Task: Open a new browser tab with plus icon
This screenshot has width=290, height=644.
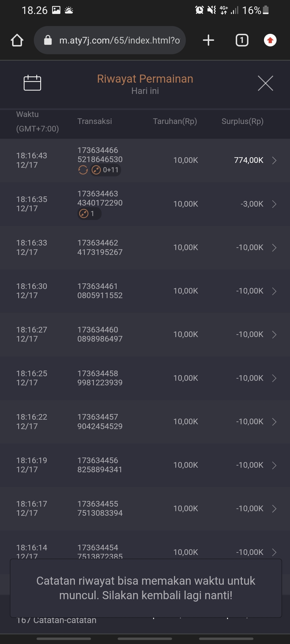Action: [208, 41]
